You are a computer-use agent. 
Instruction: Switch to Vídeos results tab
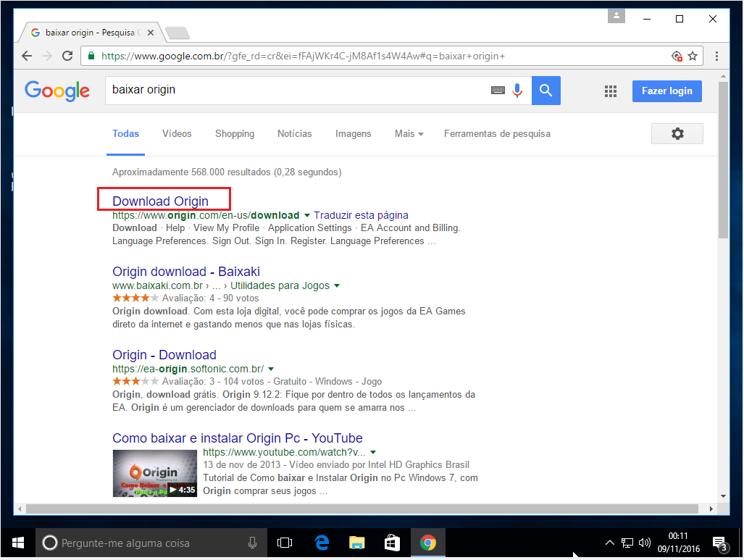pos(177,134)
